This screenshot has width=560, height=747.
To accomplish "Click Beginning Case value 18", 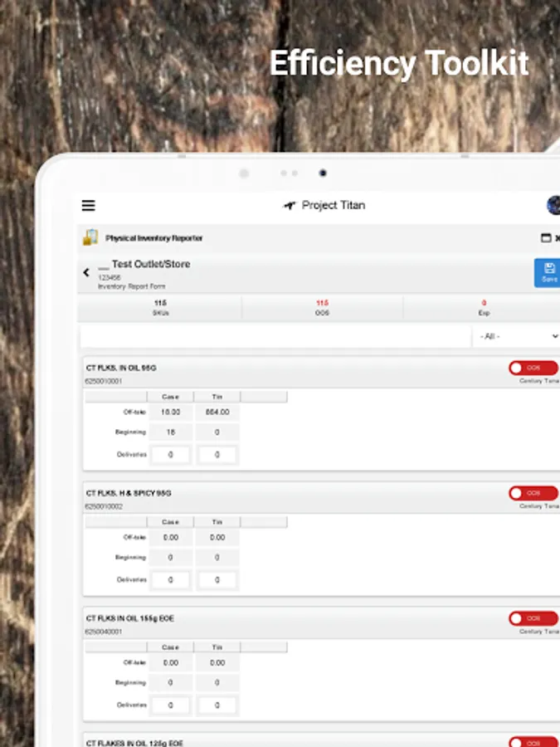I will [170, 432].
